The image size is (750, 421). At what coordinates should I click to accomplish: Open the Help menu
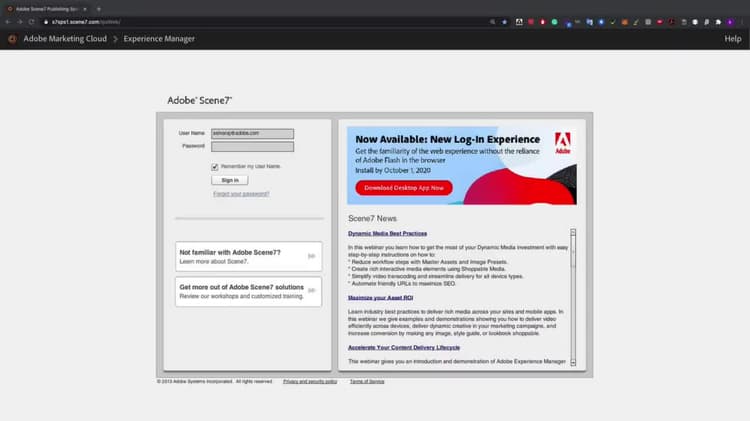(732, 39)
